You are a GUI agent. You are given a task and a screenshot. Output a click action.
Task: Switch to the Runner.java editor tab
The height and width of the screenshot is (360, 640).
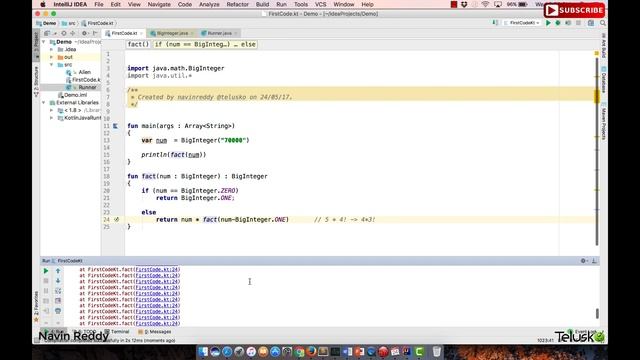point(219,33)
